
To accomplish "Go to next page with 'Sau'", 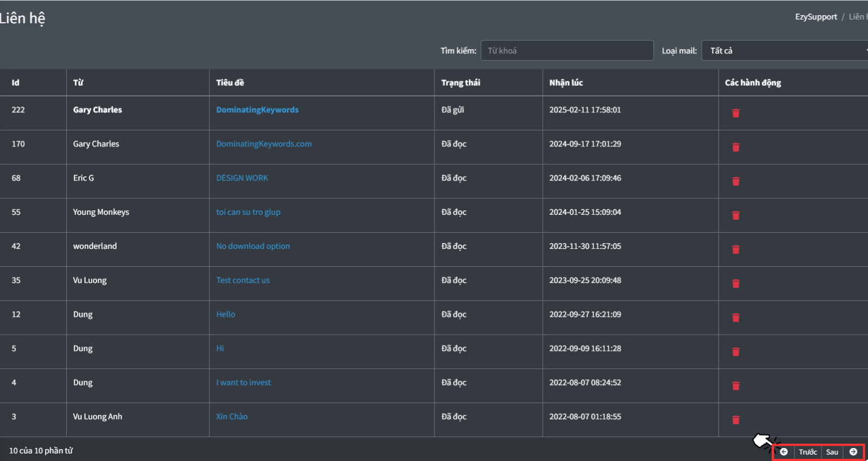I will (x=832, y=452).
